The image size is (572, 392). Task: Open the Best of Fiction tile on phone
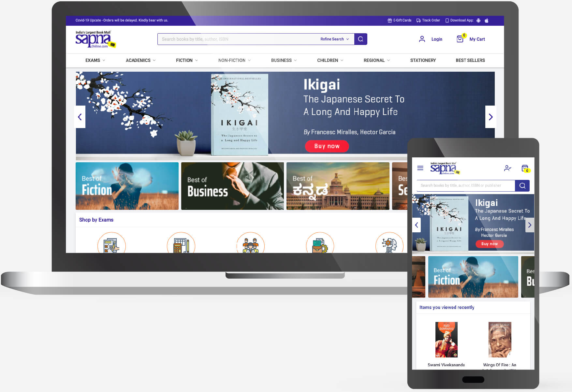(473, 277)
